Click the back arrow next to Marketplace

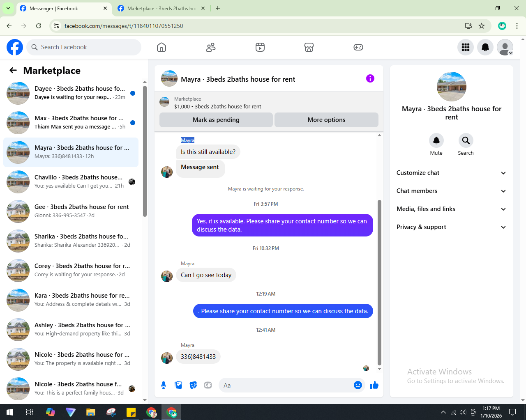[x=13, y=70]
